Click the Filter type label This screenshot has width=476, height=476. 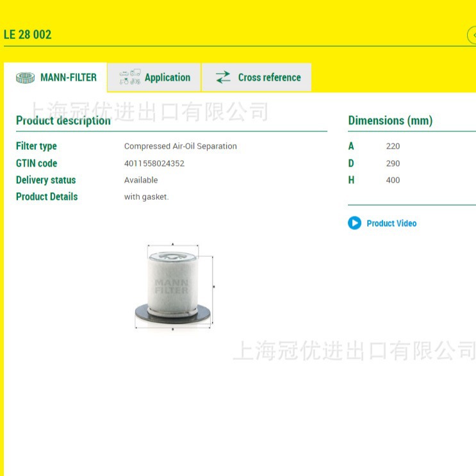37,146
